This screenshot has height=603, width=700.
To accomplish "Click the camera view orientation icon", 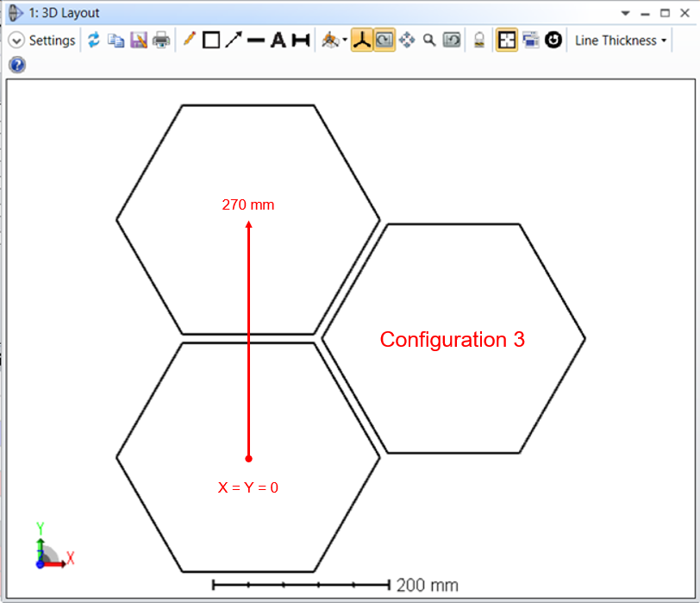I will [330, 41].
